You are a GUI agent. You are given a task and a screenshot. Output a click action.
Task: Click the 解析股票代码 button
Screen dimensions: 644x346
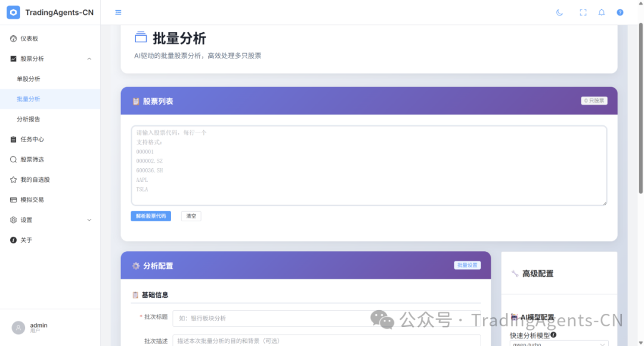(151, 216)
